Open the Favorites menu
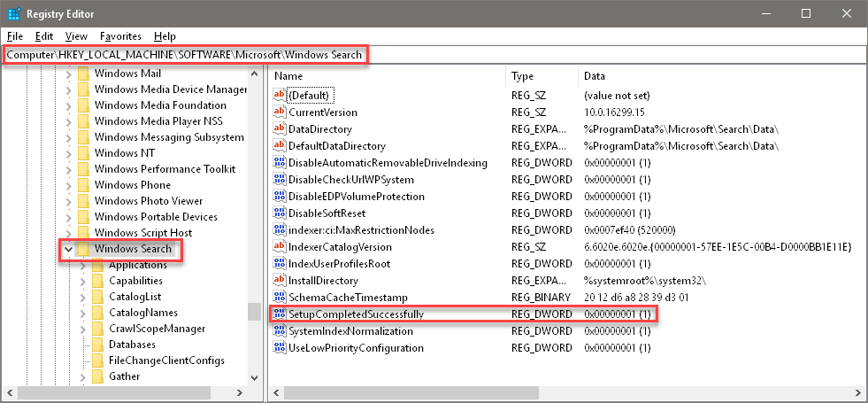 point(120,36)
